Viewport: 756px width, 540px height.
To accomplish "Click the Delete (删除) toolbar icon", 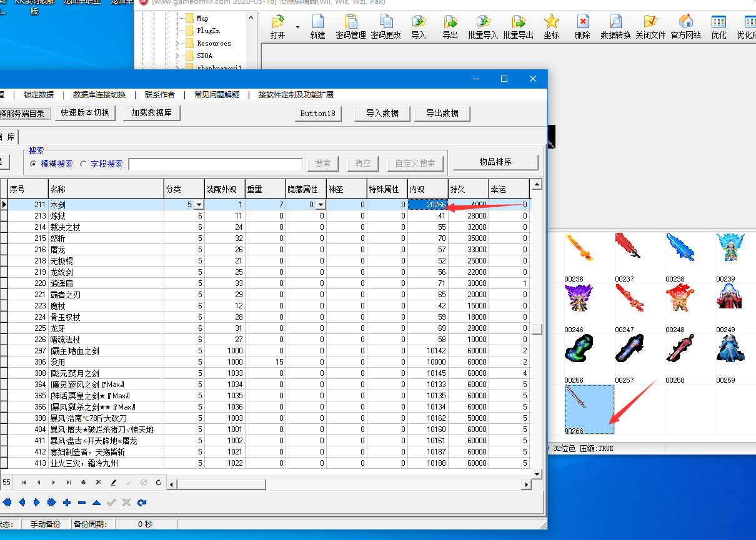I will 582,27.
